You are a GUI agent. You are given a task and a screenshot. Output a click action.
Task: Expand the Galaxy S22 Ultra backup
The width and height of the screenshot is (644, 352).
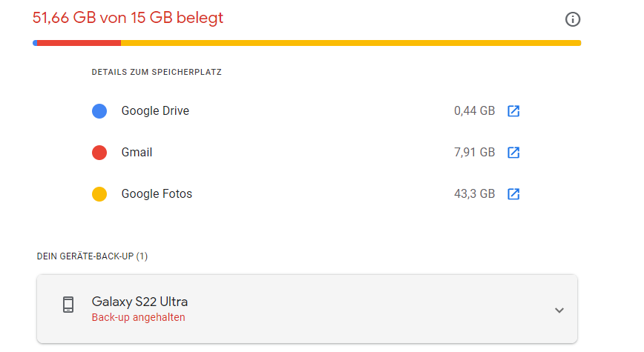click(x=559, y=310)
